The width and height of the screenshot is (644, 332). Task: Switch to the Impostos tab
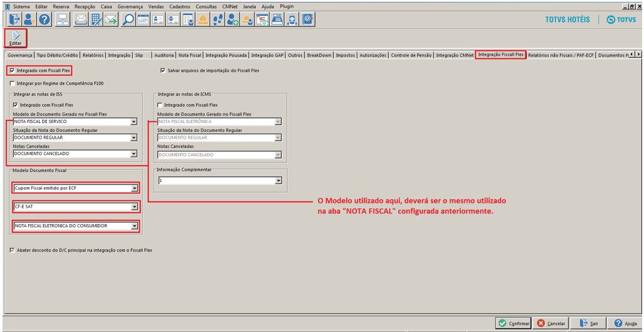tap(345, 55)
